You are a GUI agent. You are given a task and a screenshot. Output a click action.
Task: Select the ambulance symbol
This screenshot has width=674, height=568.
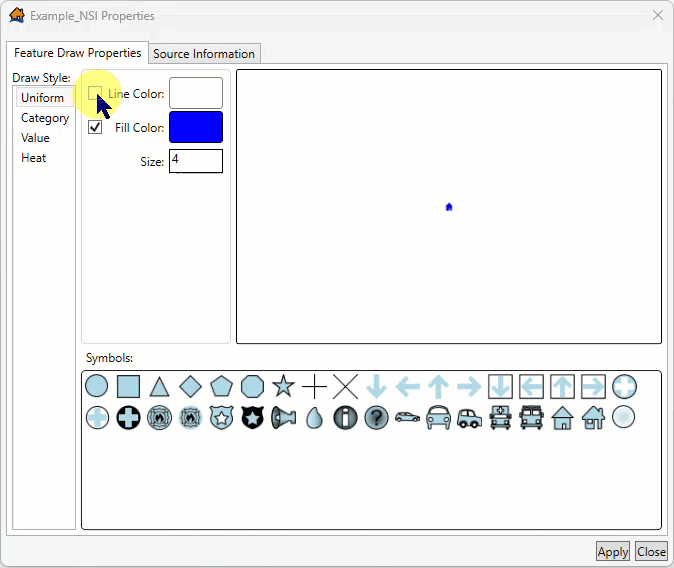pos(500,418)
